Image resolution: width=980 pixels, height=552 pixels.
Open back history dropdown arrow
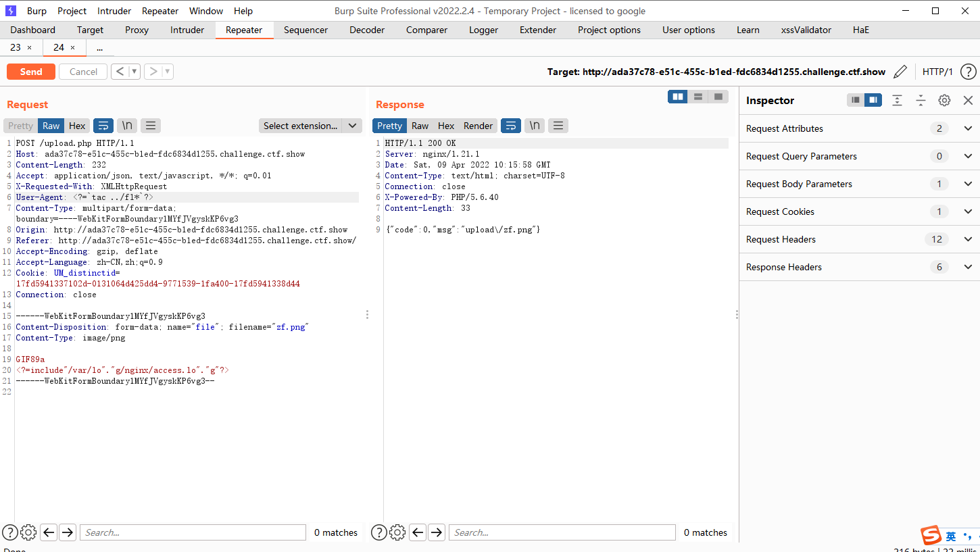pos(134,72)
